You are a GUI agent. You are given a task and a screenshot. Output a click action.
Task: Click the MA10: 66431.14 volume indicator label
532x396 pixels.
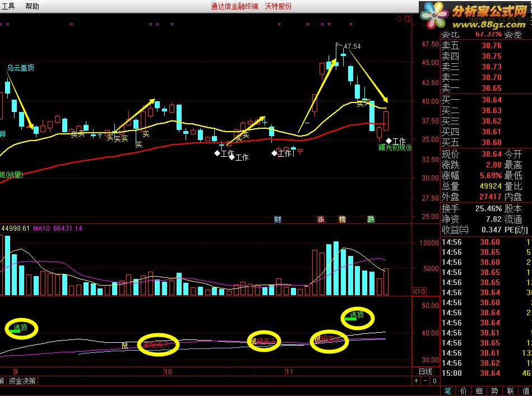[58, 229]
